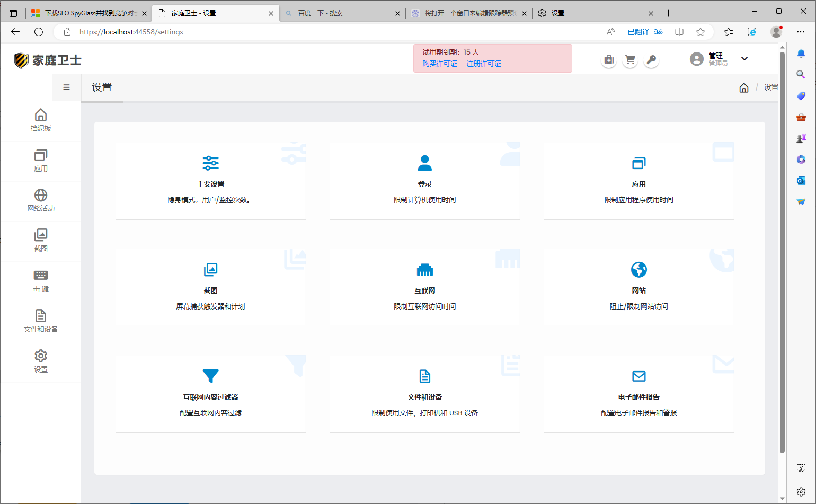
Task: Click the browser profile avatar
Action: tap(776, 32)
